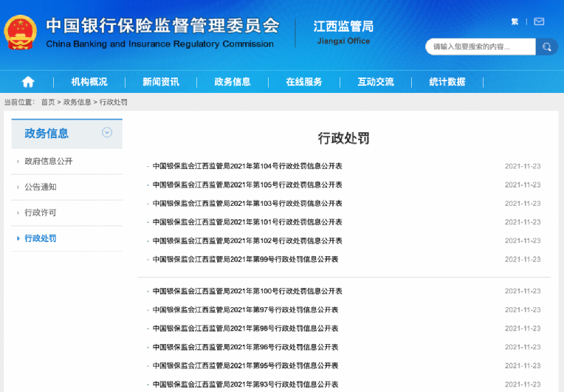Click the Jiangxi Office English subtitle
Image resolution: width=564 pixels, height=392 pixels.
(x=343, y=41)
